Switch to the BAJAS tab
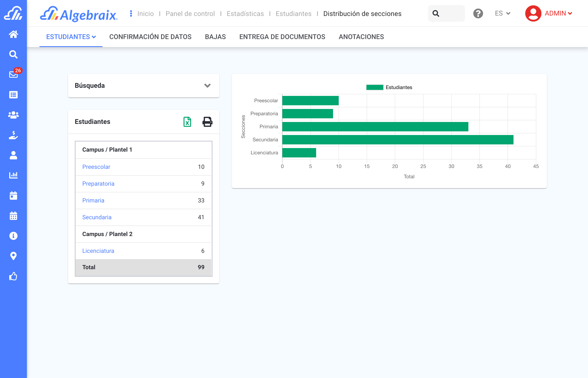 pos(215,37)
